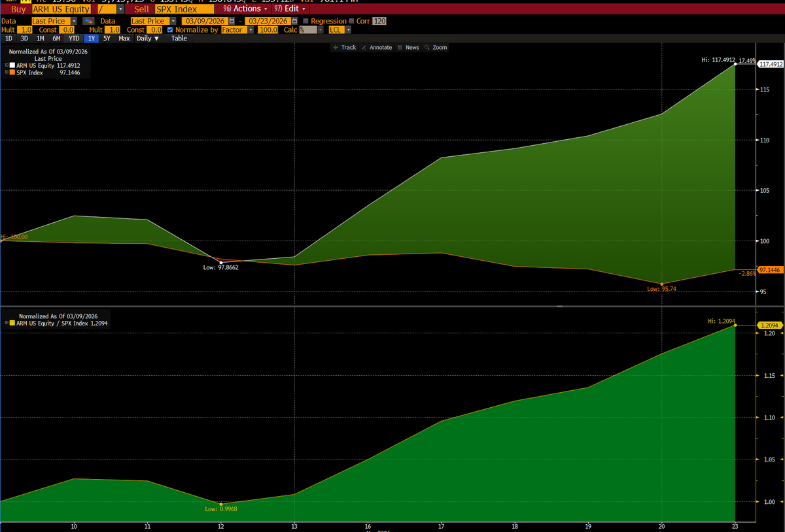Select the Max range tab
The image size is (785, 532).
pyautogui.click(x=124, y=39)
